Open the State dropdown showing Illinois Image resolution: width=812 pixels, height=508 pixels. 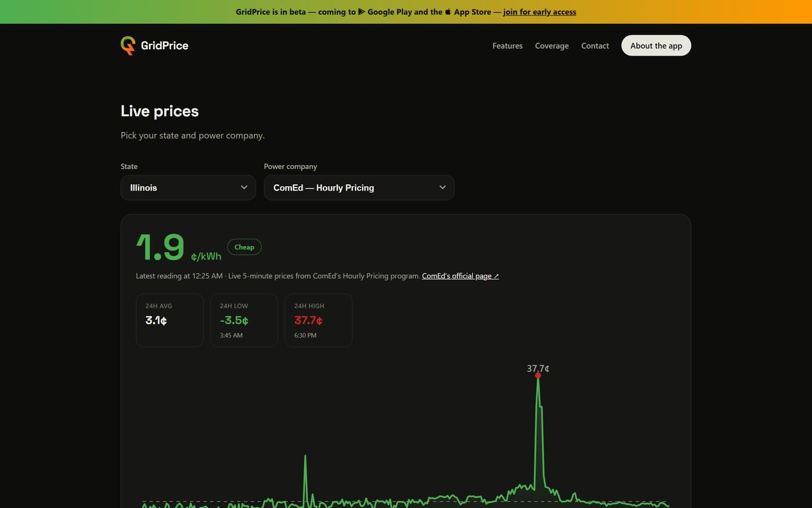point(188,187)
